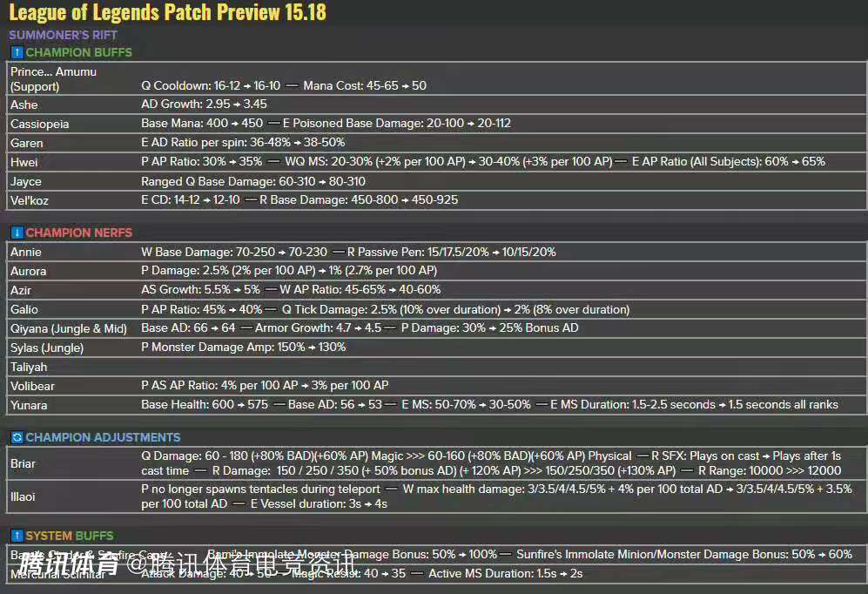This screenshot has height=594, width=868.
Task: Click the Champion Adjustments section header
Action: (x=103, y=437)
